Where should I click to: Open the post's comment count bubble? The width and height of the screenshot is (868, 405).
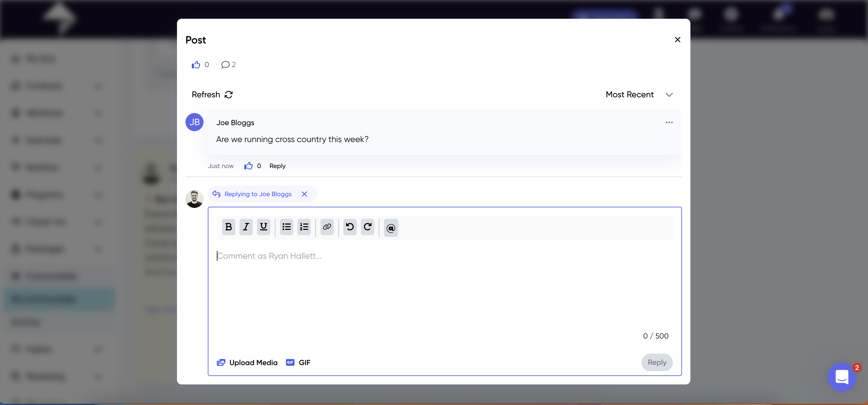[228, 64]
